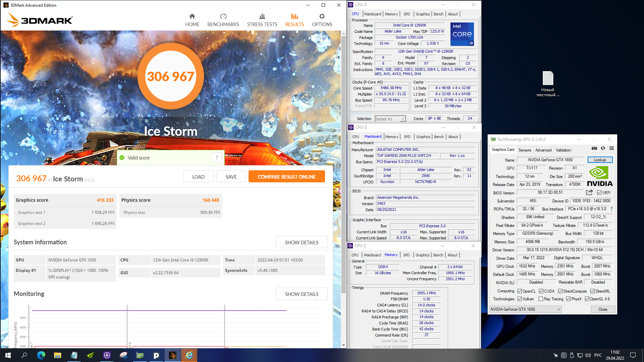The width and height of the screenshot is (644, 362).
Task: Toggle the DirectML checkbox
Action: (x=592, y=291)
